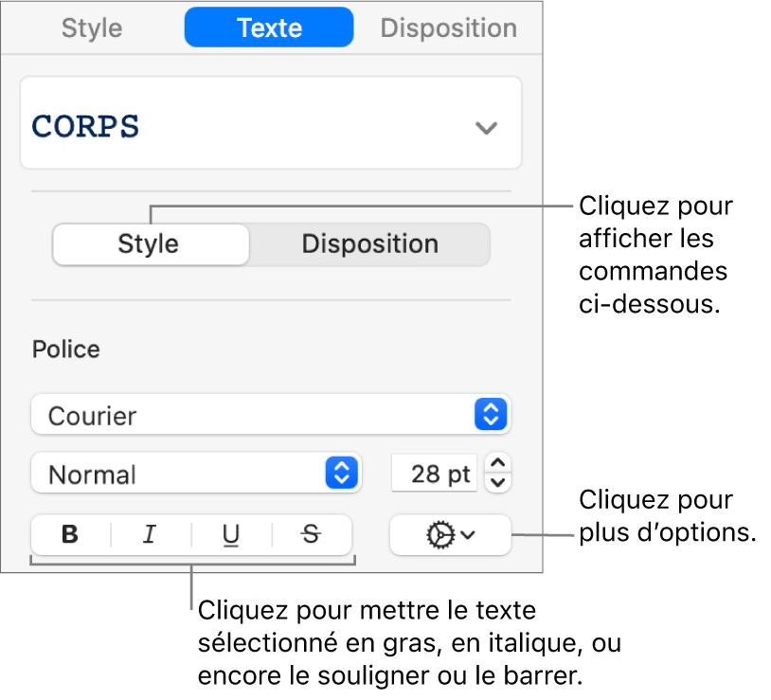Underline the selected text
Screen dimensions: 771x700
coord(231,535)
